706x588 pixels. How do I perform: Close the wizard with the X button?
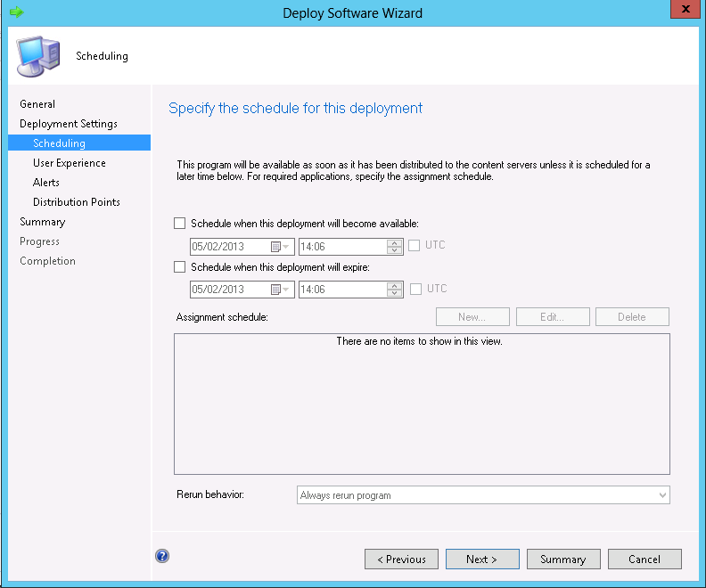click(x=685, y=9)
